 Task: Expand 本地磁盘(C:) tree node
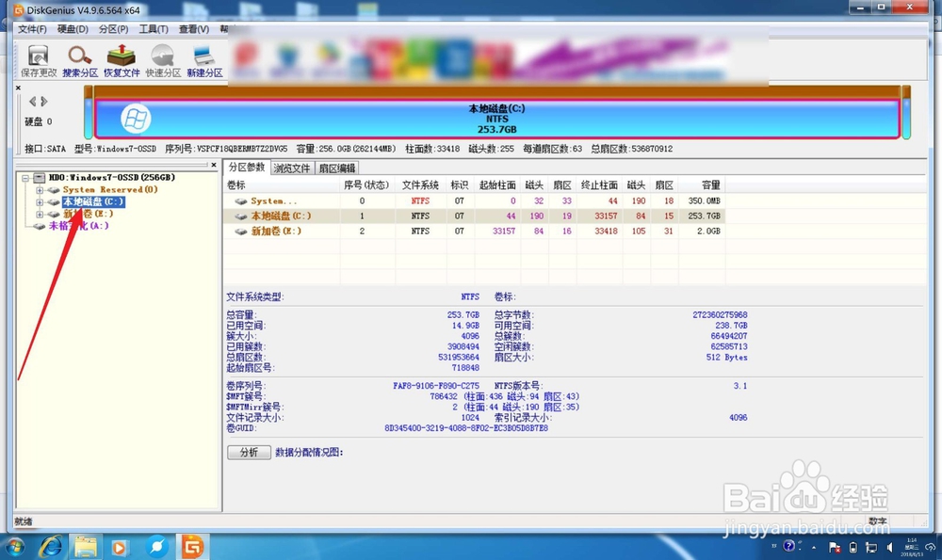tap(39, 201)
